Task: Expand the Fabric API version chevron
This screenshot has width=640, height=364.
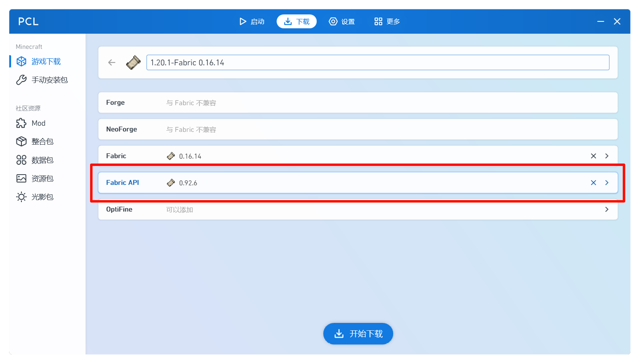Action: tap(607, 183)
